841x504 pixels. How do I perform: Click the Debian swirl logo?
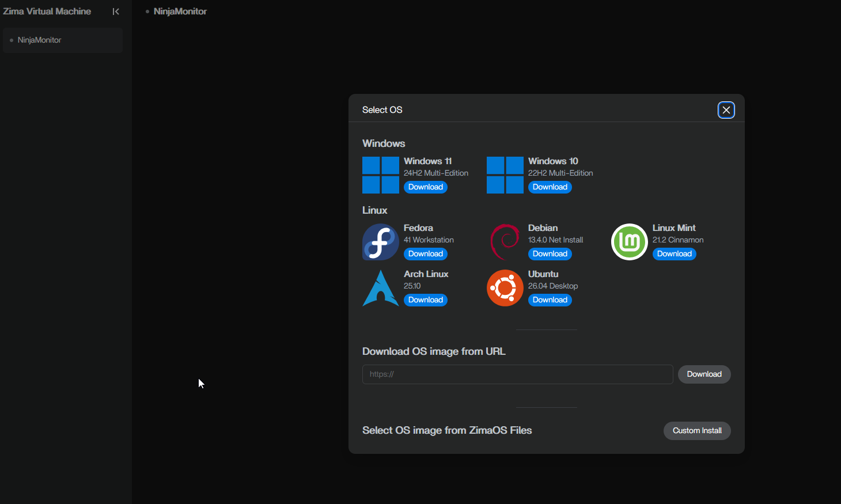505,242
